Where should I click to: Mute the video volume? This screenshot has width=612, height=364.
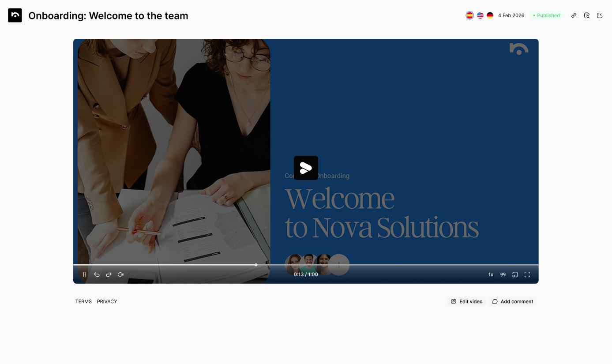[120, 274]
